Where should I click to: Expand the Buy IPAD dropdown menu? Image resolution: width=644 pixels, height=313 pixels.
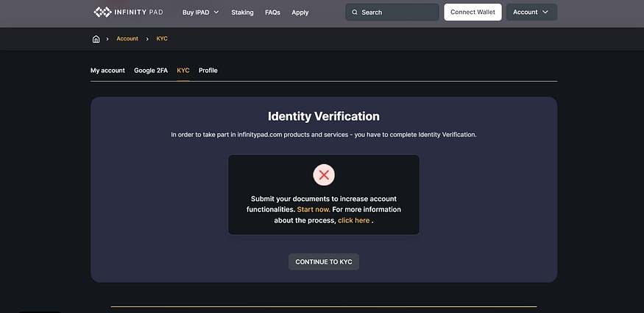pos(200,13)
